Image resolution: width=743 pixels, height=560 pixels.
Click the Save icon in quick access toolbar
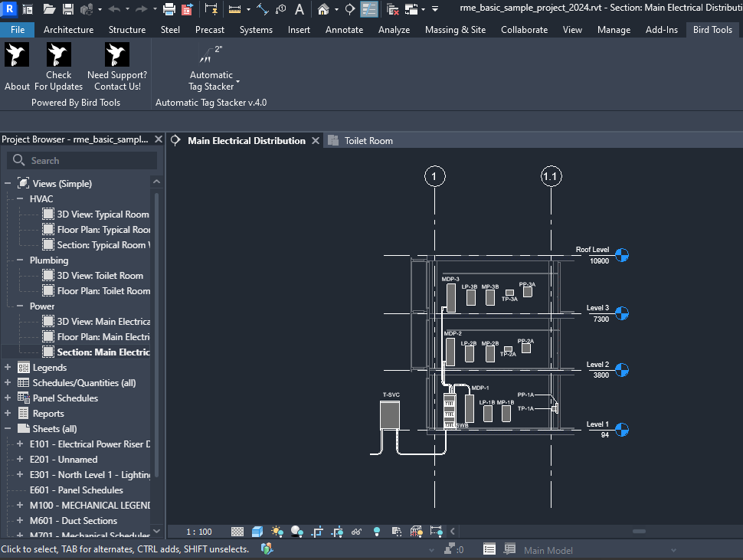tap(68, 9)
